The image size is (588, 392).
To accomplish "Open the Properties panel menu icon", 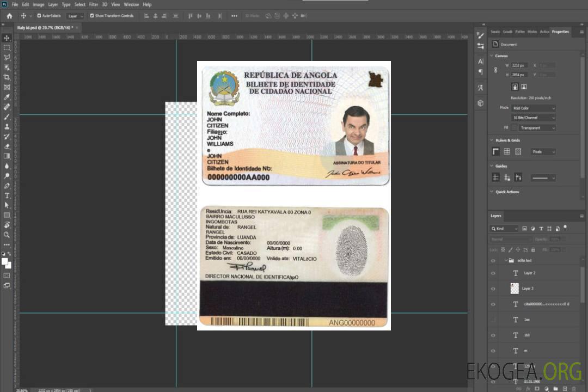I will pos(581,32).
